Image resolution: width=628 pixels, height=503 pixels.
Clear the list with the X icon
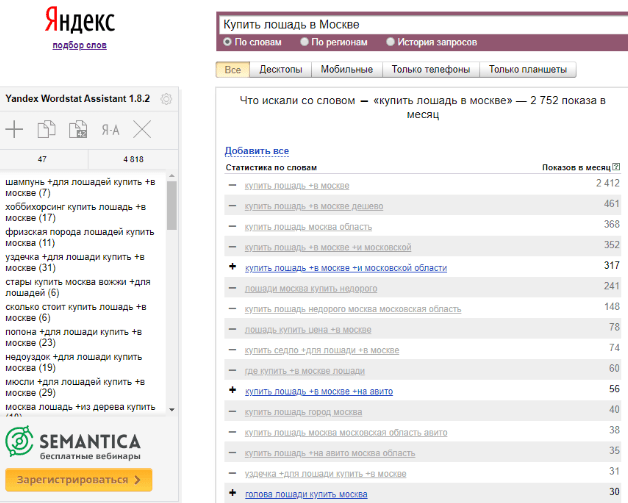click(142, 129)
